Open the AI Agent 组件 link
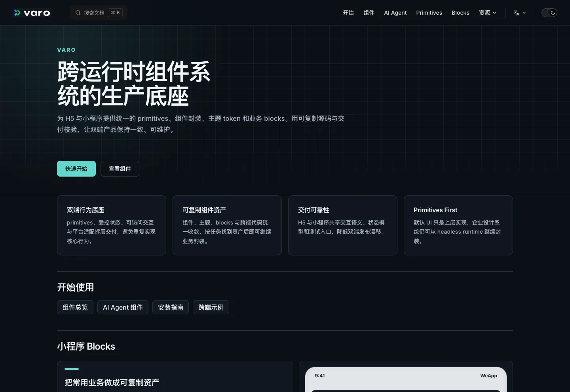The image size is (570, 392). point(123,307)
